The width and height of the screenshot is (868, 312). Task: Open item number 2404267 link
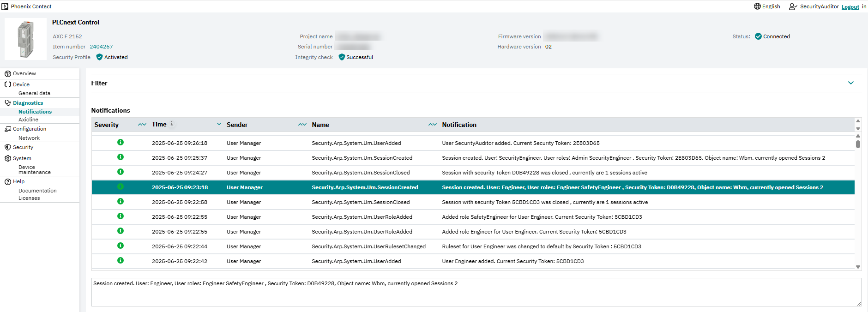point(101,47)
